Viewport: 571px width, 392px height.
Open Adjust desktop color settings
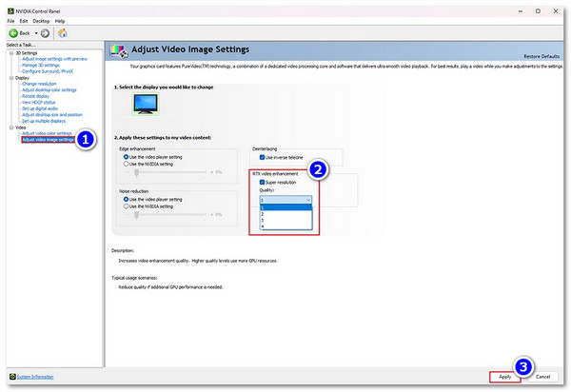tap(49, 89)
